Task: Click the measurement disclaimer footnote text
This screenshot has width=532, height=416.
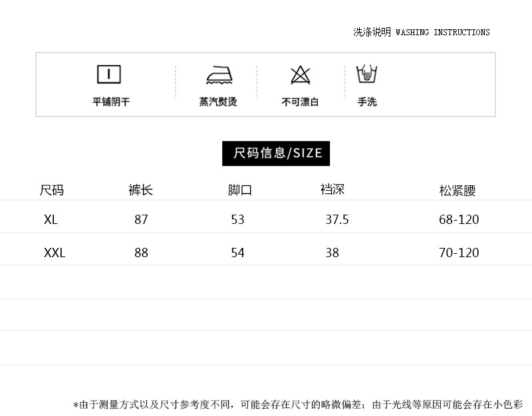Action: 298,405
